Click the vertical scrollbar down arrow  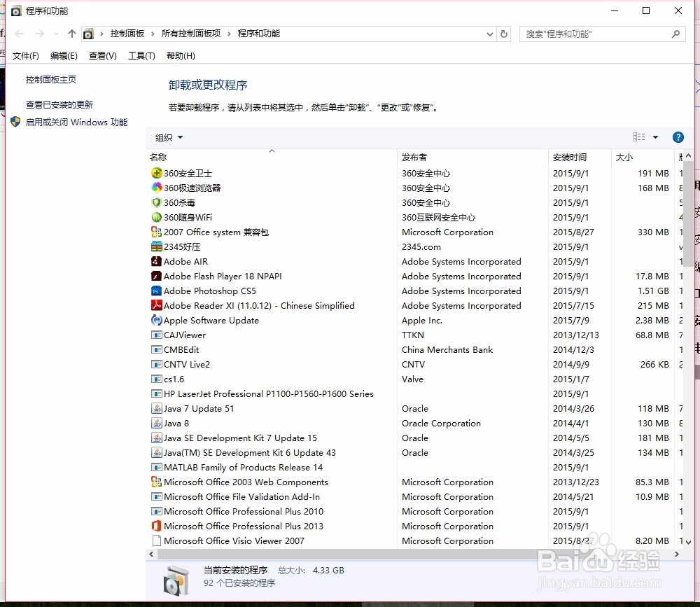[x=688, y=542]
